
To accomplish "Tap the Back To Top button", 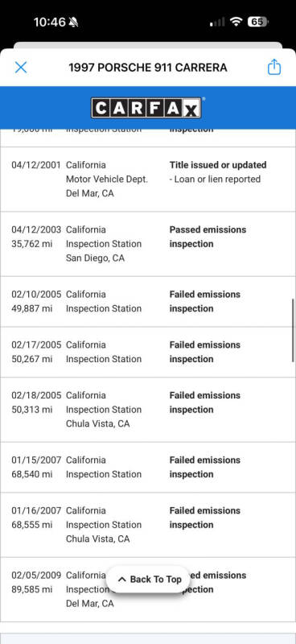I will [150, 579].
